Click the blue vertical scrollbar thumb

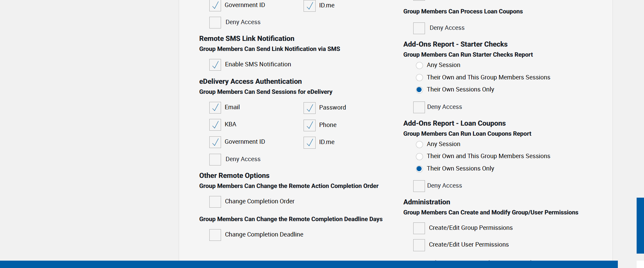(640, 225)
